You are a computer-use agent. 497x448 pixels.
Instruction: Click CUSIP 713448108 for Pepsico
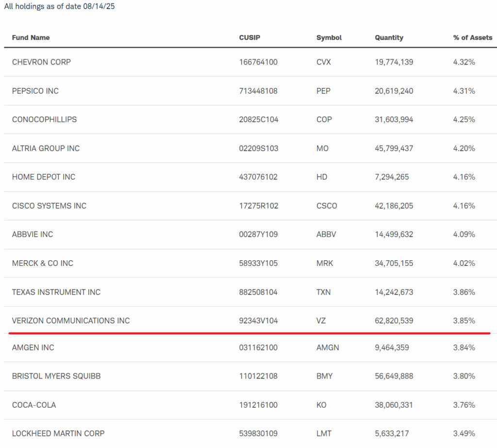258,91
